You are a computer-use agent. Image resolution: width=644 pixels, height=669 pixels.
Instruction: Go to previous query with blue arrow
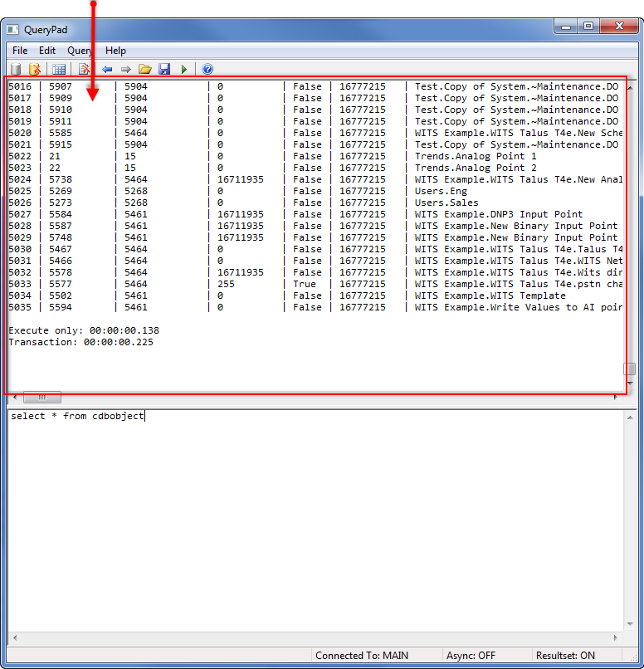point(107,69)
